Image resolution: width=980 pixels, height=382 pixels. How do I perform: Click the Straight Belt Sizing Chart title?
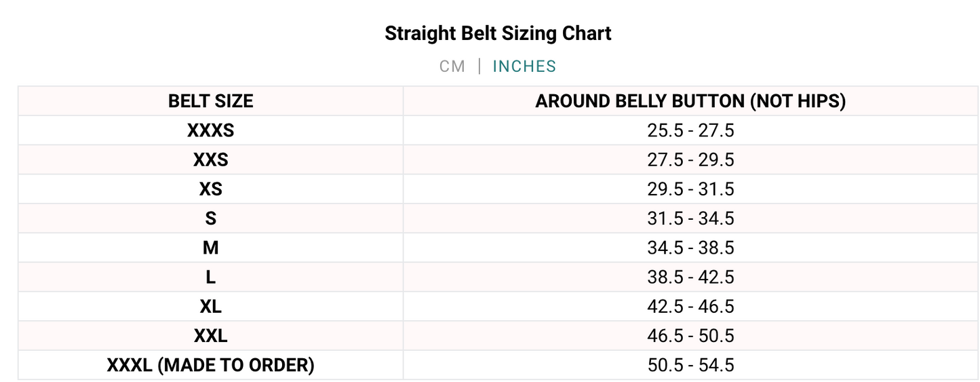pos(498,33)
